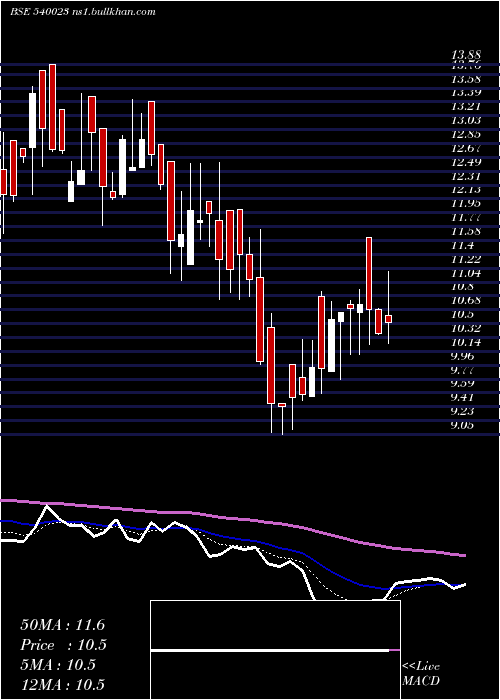
Task: Click the 10.32 price axis label
Action: 466,328
